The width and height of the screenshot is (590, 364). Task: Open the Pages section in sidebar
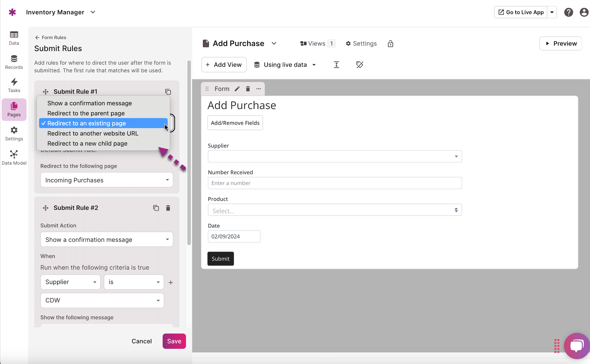pos(14,109)
